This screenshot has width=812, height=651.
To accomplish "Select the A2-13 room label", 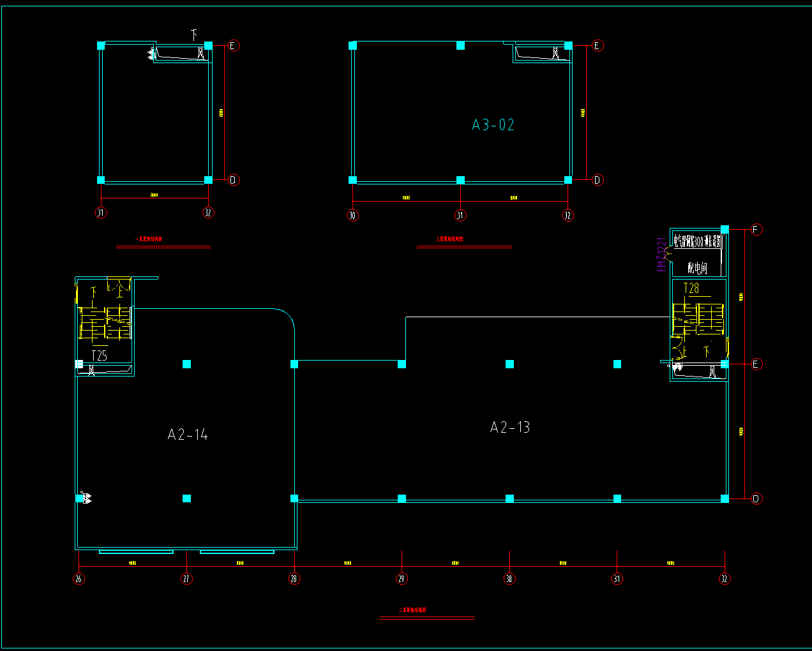I will tap(510, 428).
